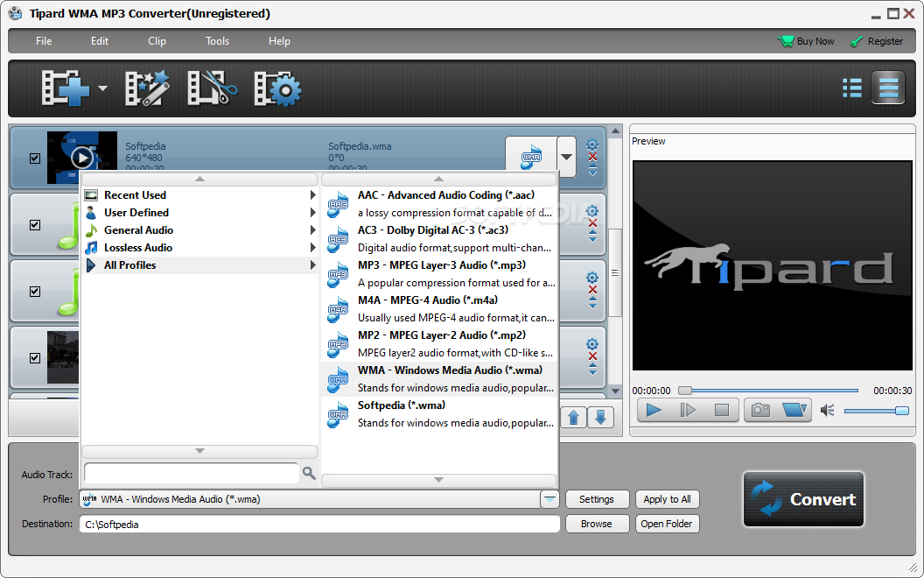Open the Edit menu
The width and height of the screenshot is (924, 578).
pyautogui.click(x=100, y=40)
